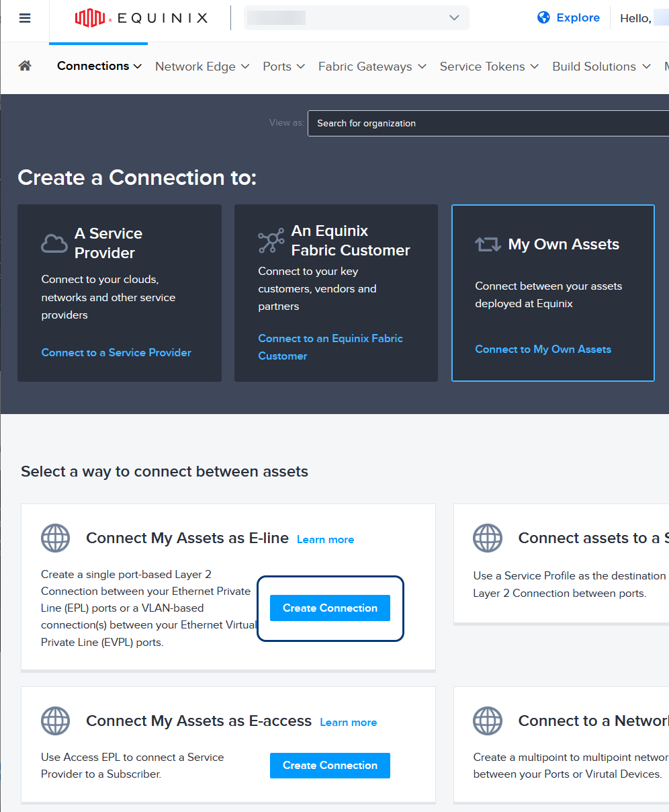Click Connect to My Own Assets link
669x812 pixels.
click(x=543, y=349)
